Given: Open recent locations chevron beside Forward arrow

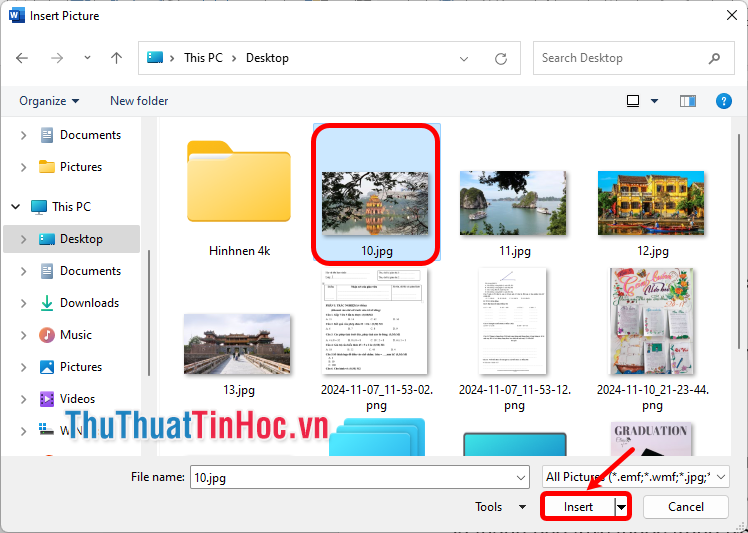Looking at the screenshot, I should (87, 58).
